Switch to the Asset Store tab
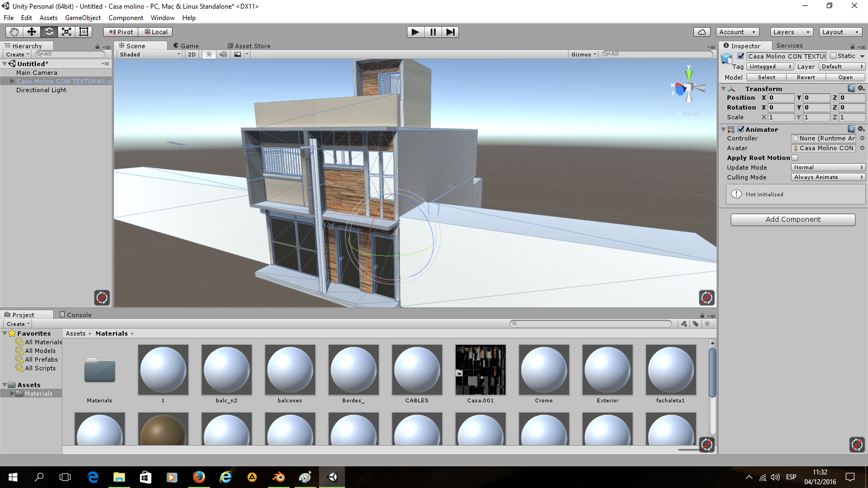This screenshot has height=488, width=868. tap(249, 46)
